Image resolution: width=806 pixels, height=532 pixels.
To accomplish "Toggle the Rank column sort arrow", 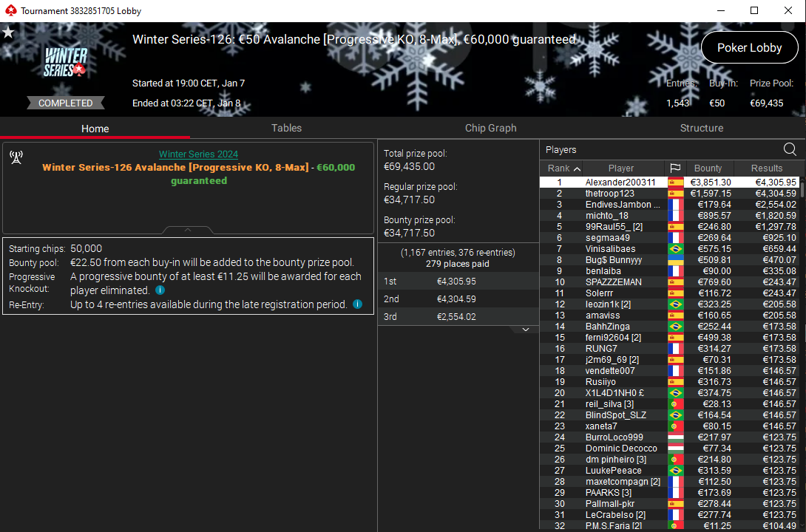I will [x=578, y=168].
